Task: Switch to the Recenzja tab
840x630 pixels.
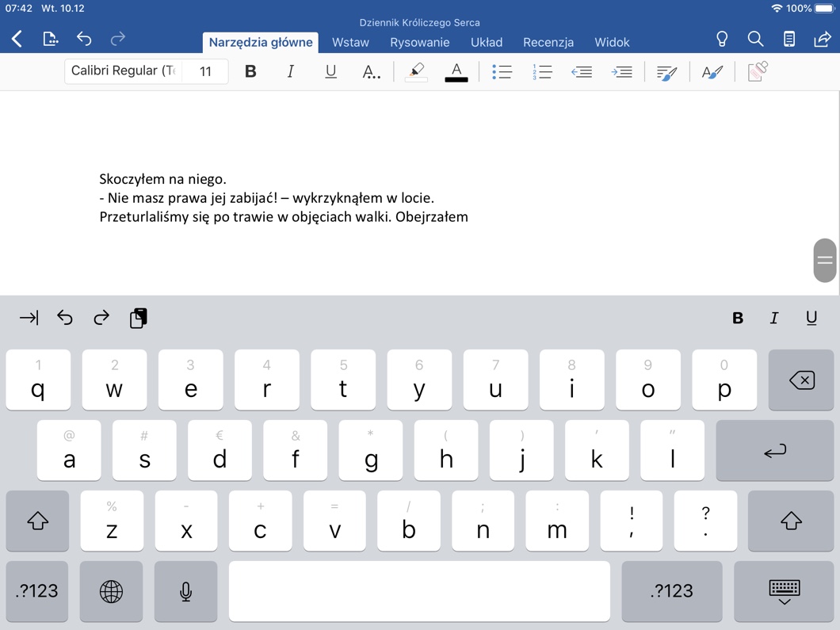Action: (548, 42)
